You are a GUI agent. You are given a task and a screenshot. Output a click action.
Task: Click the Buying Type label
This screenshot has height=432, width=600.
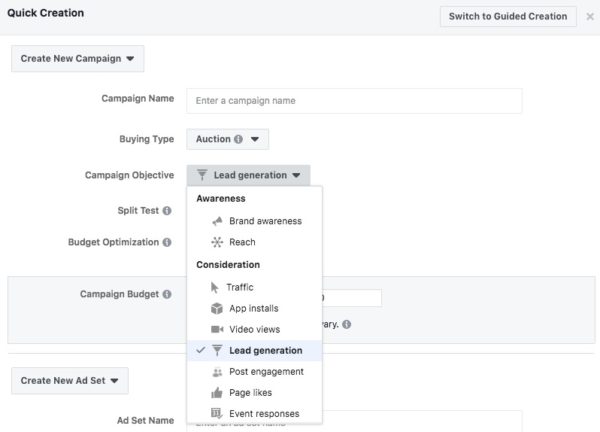(147, 139)
